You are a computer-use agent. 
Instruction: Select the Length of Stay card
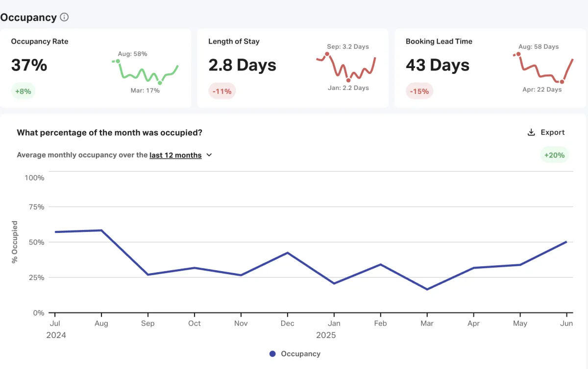click(293, 68)
